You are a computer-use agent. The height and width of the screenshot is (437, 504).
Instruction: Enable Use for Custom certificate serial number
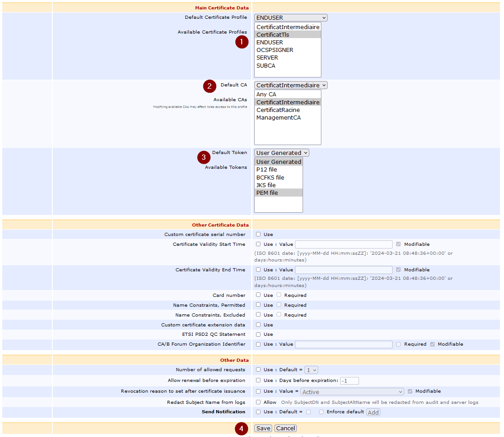click(258, 234)
